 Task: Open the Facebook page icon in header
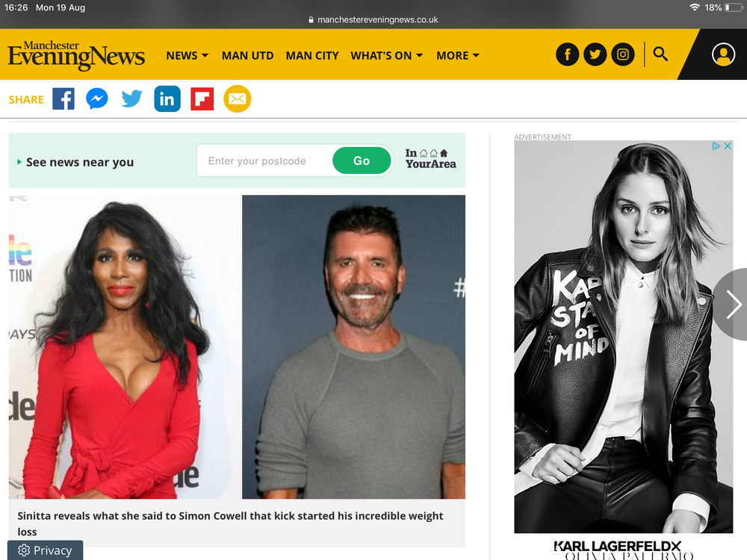click(567, 55)
